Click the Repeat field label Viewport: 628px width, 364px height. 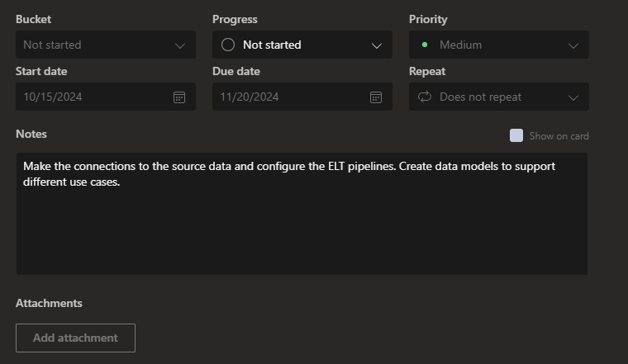pos(427,71)
